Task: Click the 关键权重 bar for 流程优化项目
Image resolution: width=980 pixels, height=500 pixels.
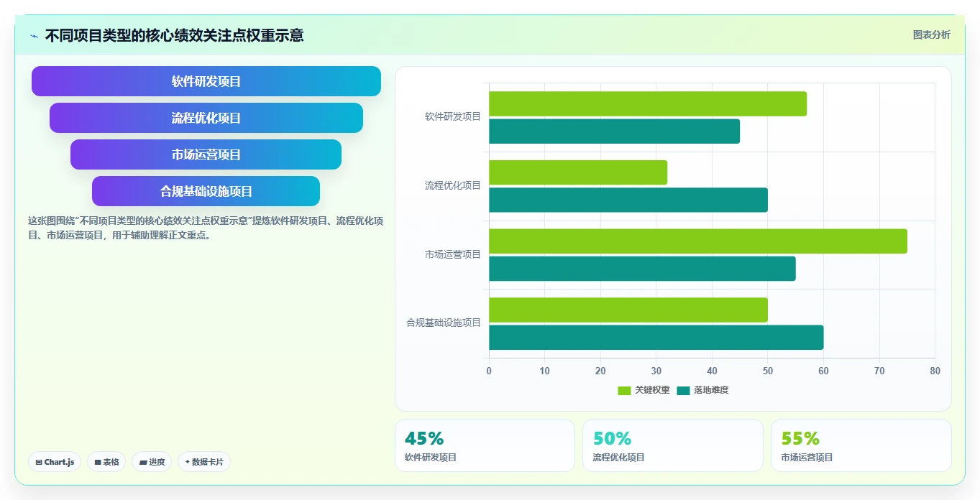Action: coord(578,172)
